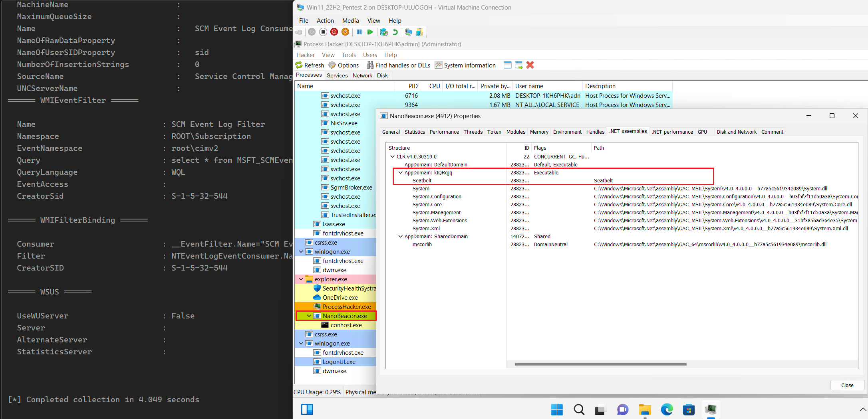The width and height of the screenshot is (868, 419).
Task: Click the green Revert arrow icon
Action: [395, 32]
